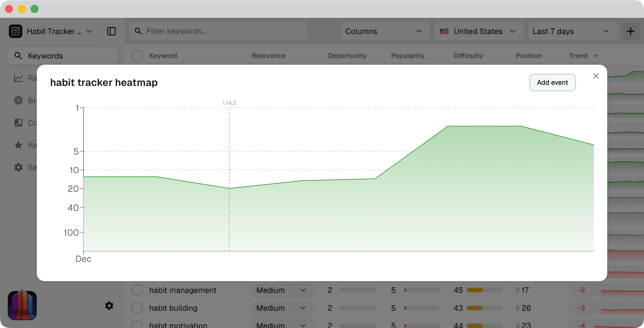Screen dimensions: 644x328
Task: Expand the Last 7 days date range dropdown
Action: click(x=572, y=31)
